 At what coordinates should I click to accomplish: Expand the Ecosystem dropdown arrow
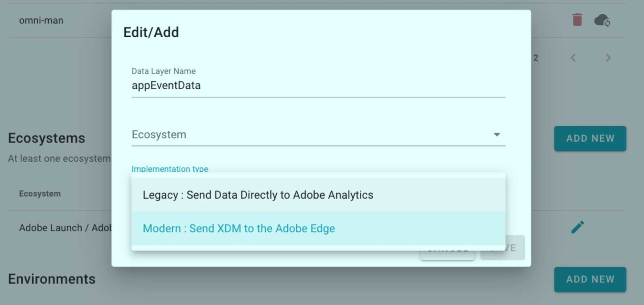(x=496, y=134)
